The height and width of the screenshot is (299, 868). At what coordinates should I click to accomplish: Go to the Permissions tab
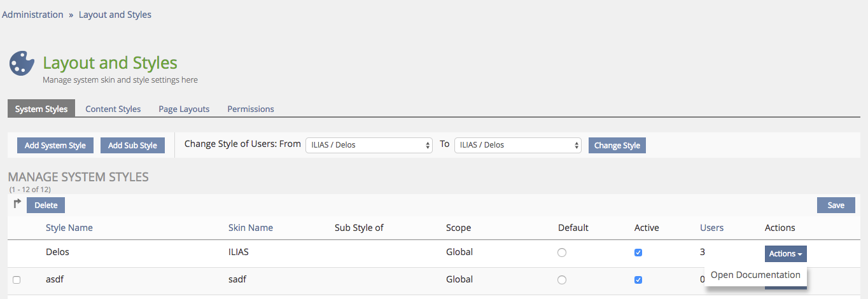tap(251, 109)
